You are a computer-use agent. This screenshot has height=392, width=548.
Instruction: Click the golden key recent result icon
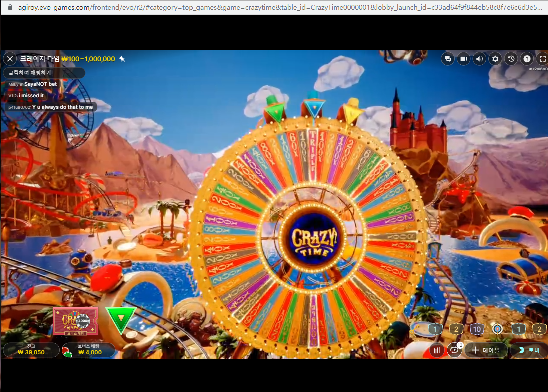point(416,328)
